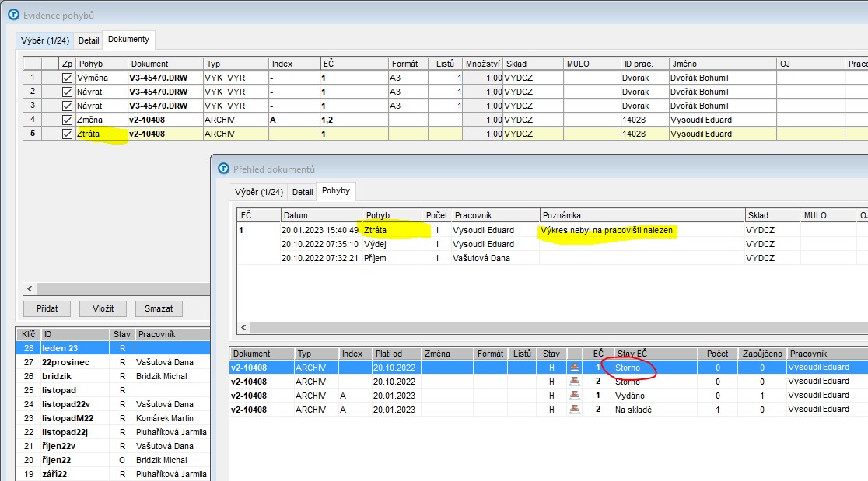Select the 'listopadM22' row
Image resolution: width=868 pixels, height=481 pixels.
(x=113, y=418)
